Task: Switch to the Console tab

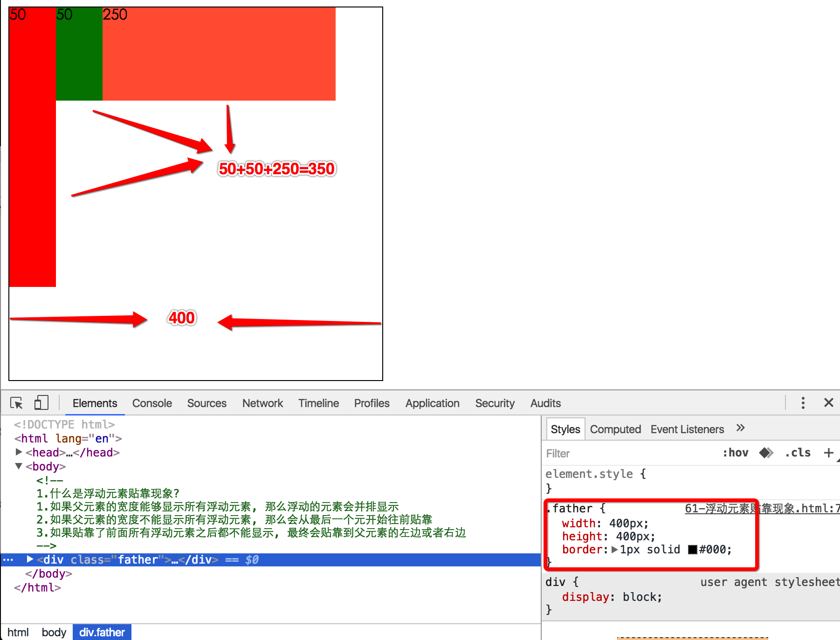Action: pyautogui.click(x=152, y=403)
